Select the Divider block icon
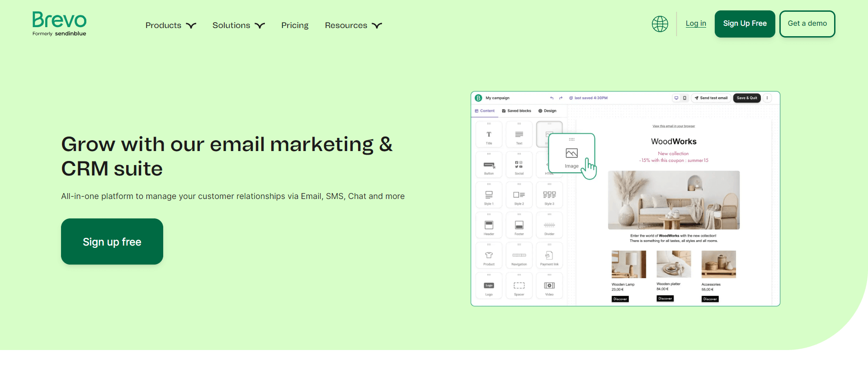 [x=549, y=225]
